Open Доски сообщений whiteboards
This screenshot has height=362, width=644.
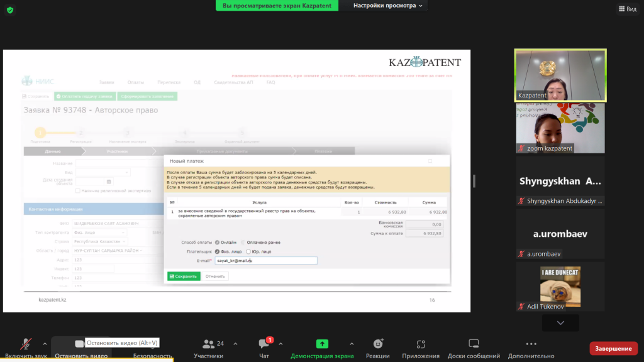474,348
